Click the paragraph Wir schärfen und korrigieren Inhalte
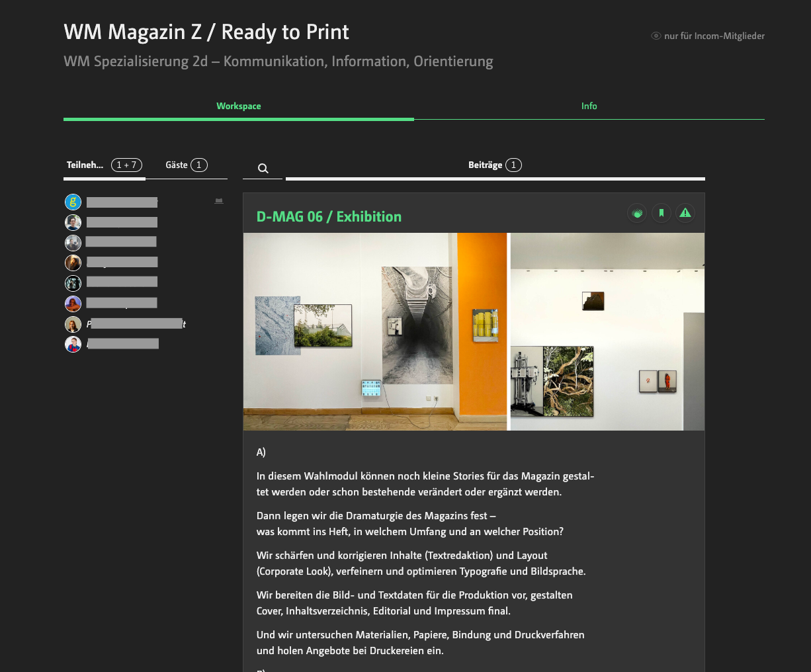The image size is (811, 672). (x=421, y=564)
